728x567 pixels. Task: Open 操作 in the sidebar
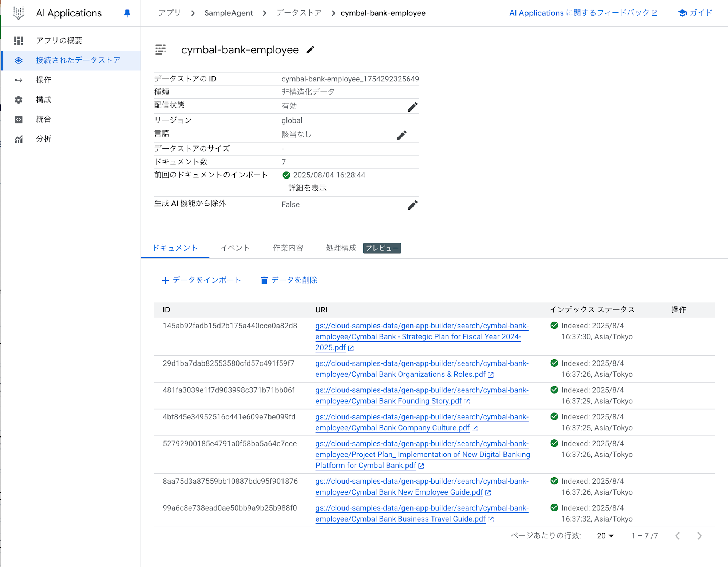tap(43, 80)
